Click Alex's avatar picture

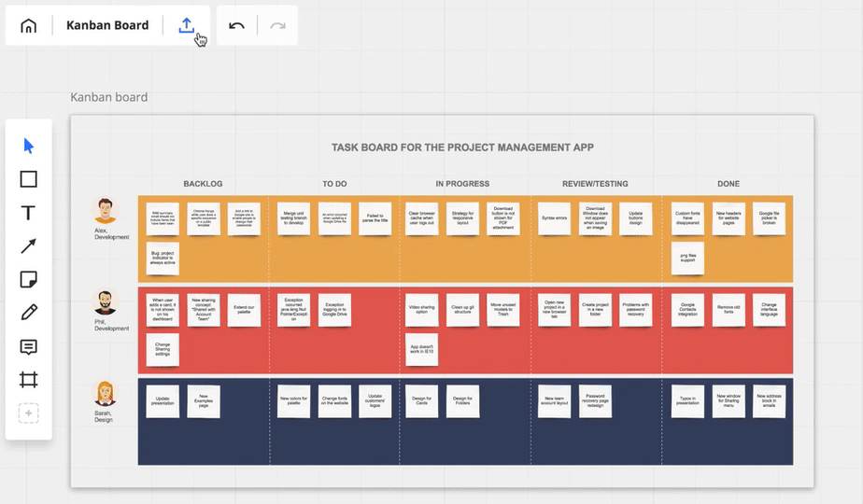pyautogui.click(x=106, y=211)
